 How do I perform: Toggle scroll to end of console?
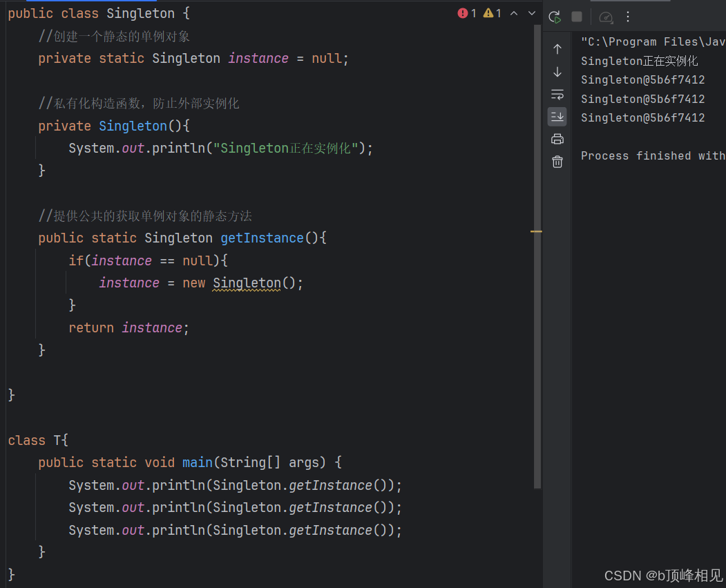(x=557, y=117)
